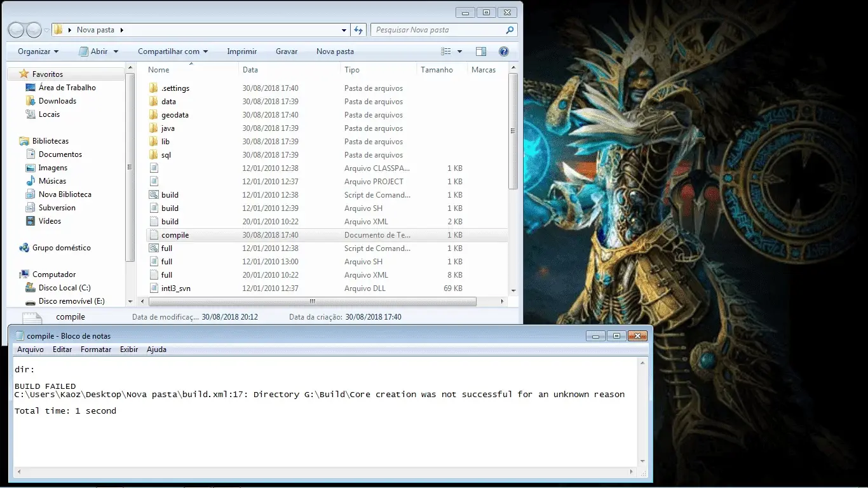This screenshot has width=868, height=488.
Task: Sort files by the Data column header
Action: click(289, 70)
